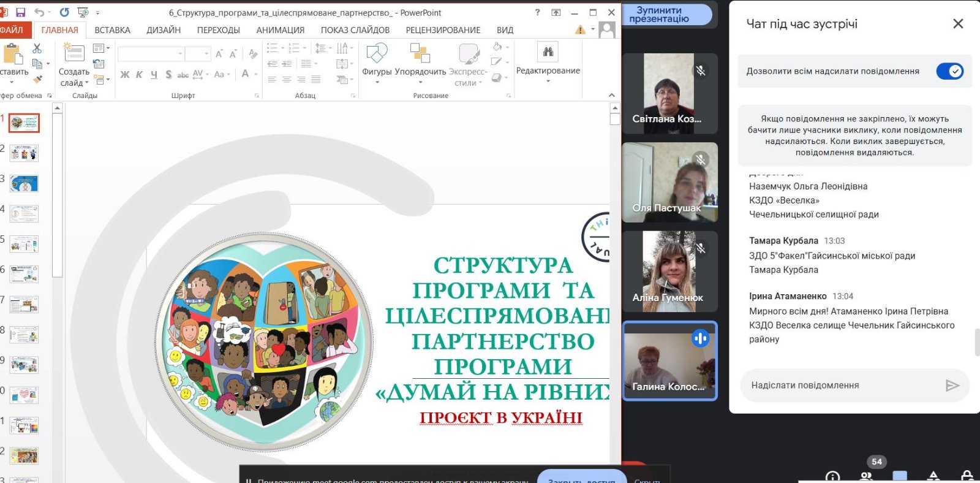Expand the bullets list dropdown arrow

point(283,48)
